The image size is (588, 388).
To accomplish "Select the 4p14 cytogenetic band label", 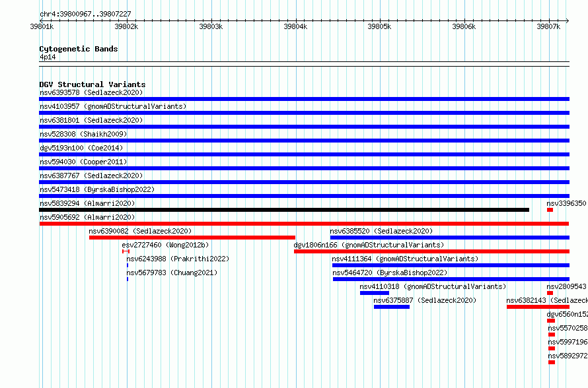I will pyautogui.click(x=48, y=57).
